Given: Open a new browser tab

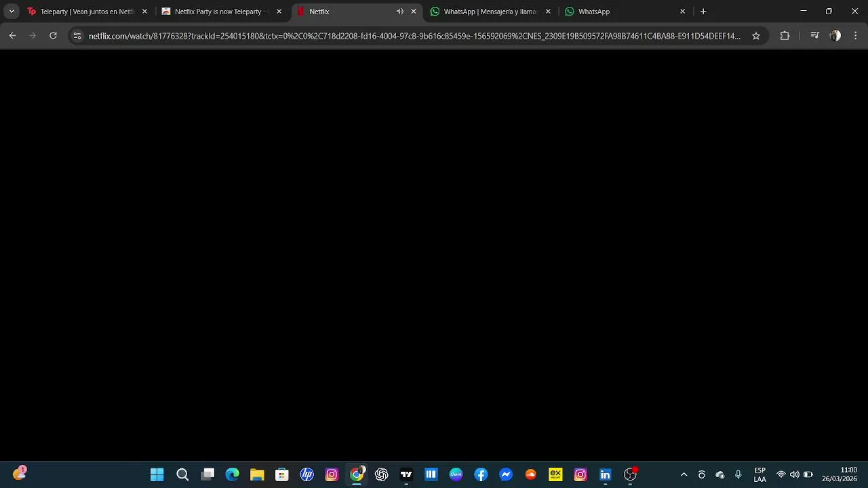Looking at the screenshot, I should click(x=703, y=12).
